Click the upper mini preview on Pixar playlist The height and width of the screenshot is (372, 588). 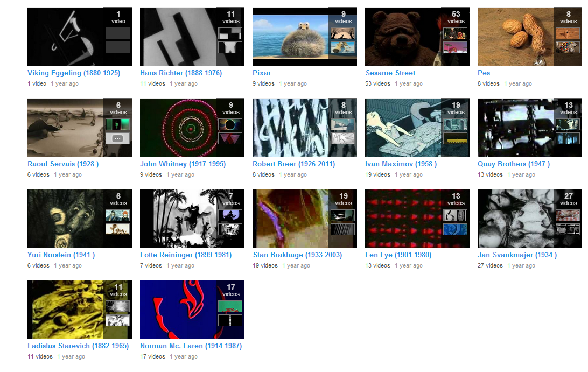(x=343, y=33)
